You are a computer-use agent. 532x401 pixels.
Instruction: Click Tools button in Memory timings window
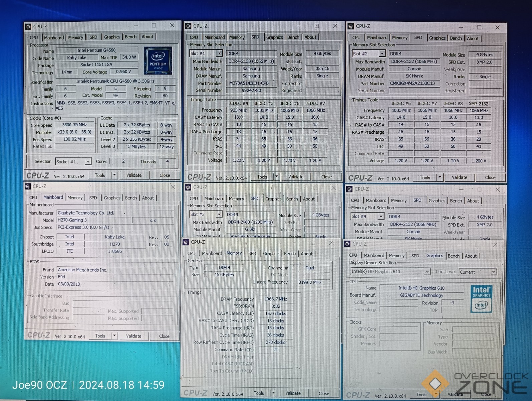(x=259, y=393)
